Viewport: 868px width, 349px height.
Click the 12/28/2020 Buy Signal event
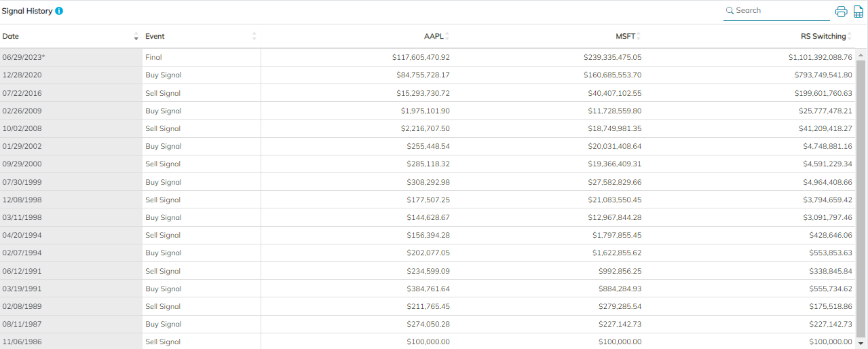(x=163, y=75)
